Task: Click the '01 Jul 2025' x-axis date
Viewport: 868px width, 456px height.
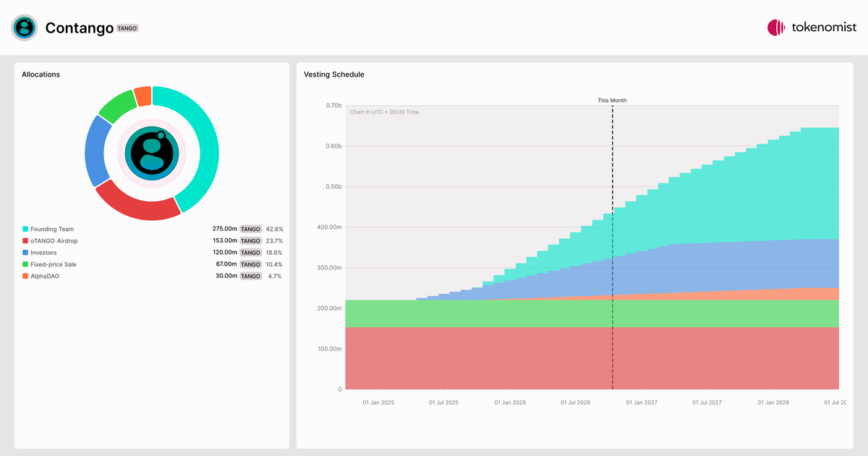Action: (443, 402)
